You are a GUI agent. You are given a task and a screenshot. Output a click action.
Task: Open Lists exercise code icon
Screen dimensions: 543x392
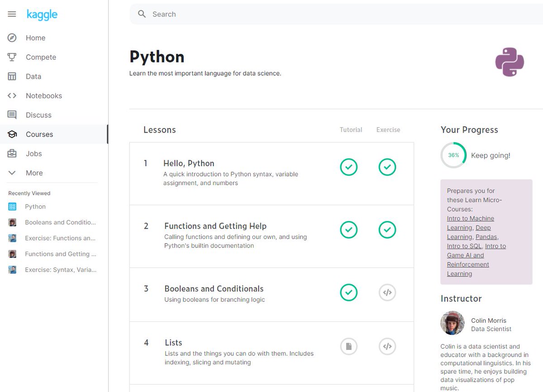click(x=387, y=347)
